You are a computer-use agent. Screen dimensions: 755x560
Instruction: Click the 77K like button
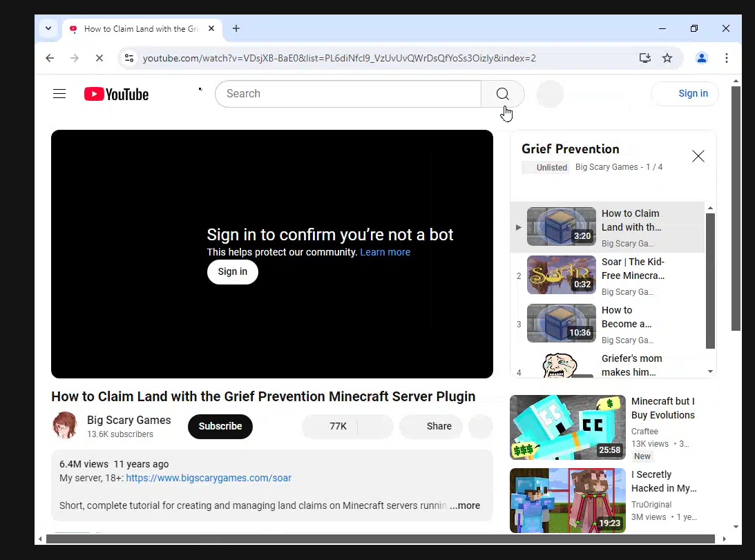329,426
